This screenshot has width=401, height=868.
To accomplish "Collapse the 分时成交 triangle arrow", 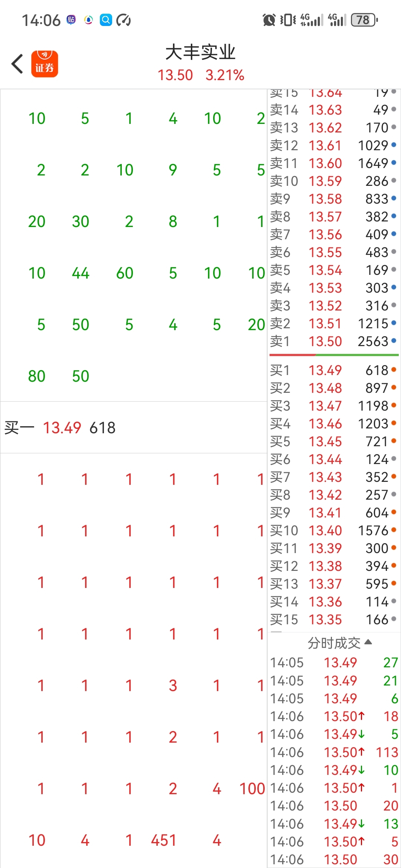I will tap(368, 642).
